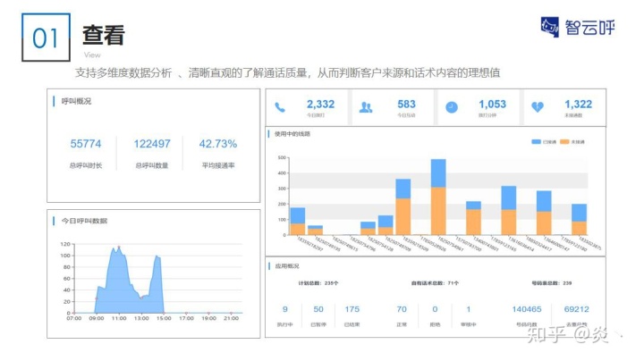Click the clock icon beside 1,053

coord(452,107)
